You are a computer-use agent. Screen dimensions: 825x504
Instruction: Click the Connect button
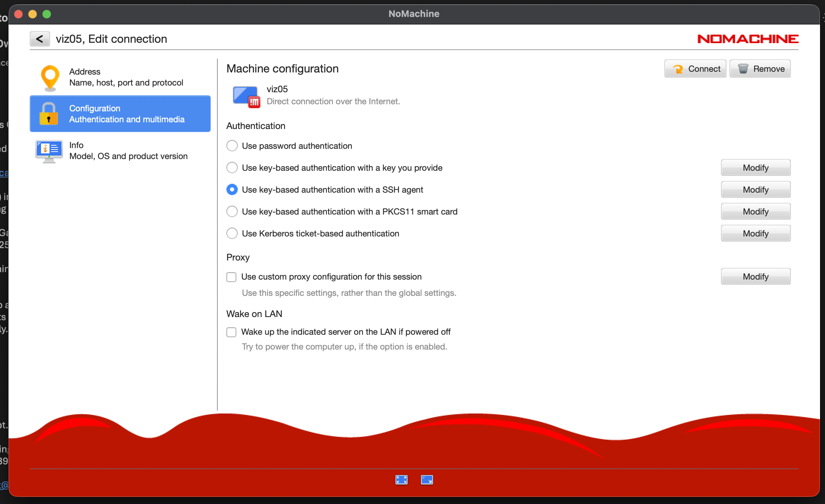click(x=695, y=69)
